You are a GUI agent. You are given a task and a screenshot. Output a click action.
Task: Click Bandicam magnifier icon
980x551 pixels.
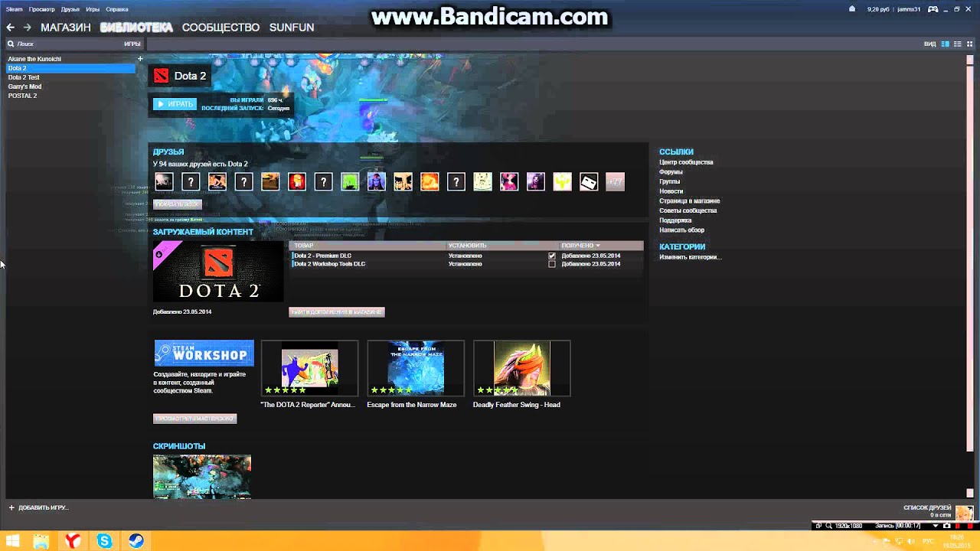pos(828,526)
